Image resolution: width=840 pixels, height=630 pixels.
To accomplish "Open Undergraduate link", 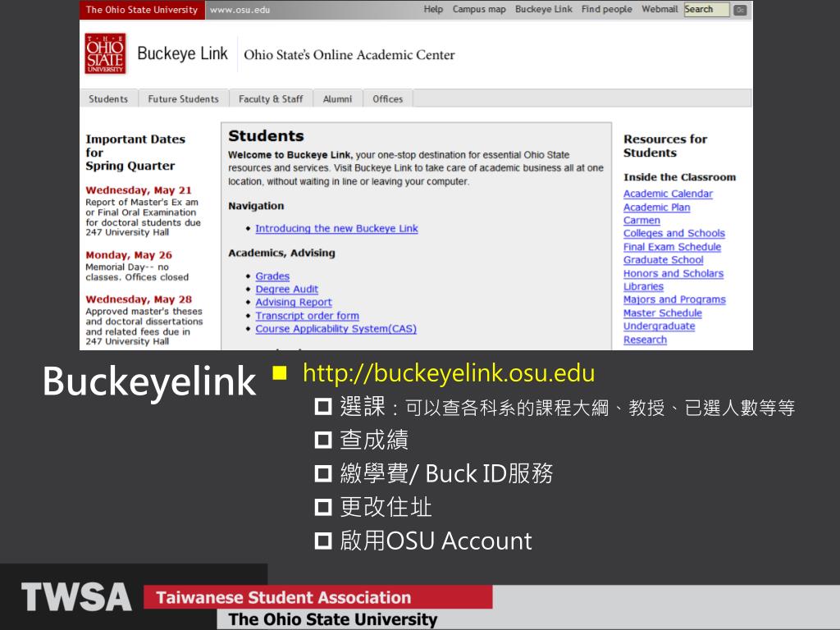I will [659, 326].
